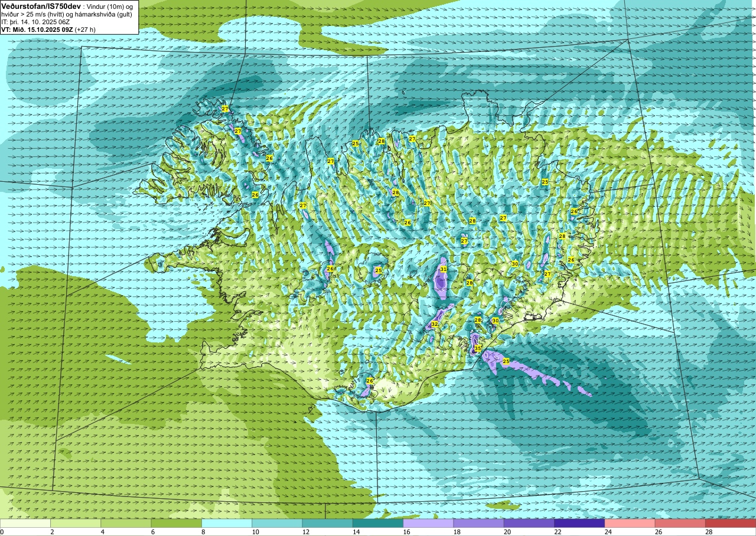The height and width of the screenshot is (536, 756).
Task: Select the 2–4 m/s light green legend swatch
Action: (76, 523)
